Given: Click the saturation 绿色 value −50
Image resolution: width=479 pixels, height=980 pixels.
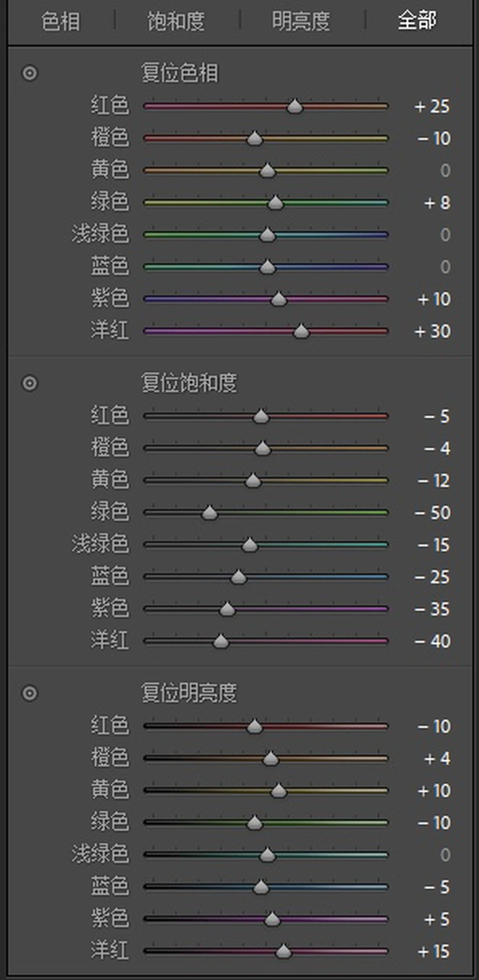Looking at the screenshot, I should (432, 513).
